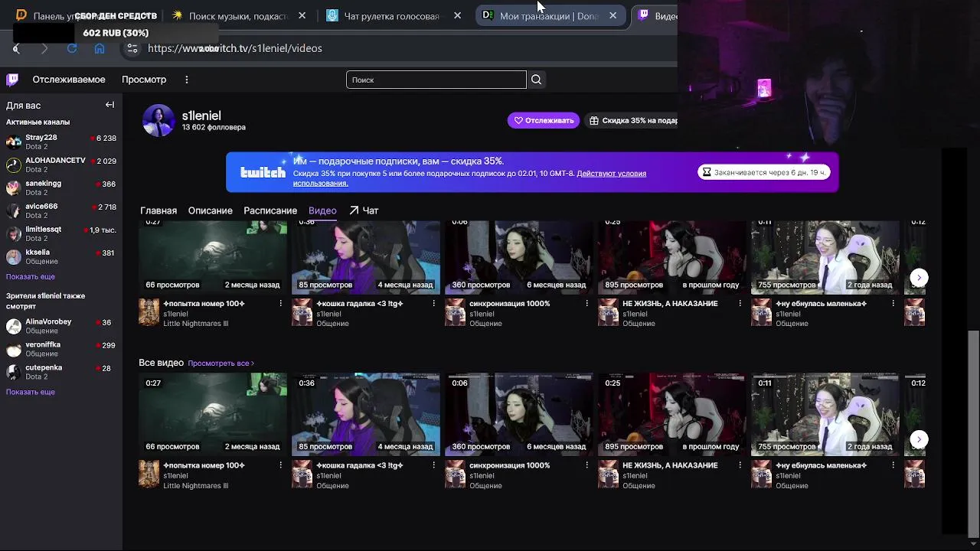Click Little Nightmares III link under Все видео
980x551 pixels.
coord(195,485)
